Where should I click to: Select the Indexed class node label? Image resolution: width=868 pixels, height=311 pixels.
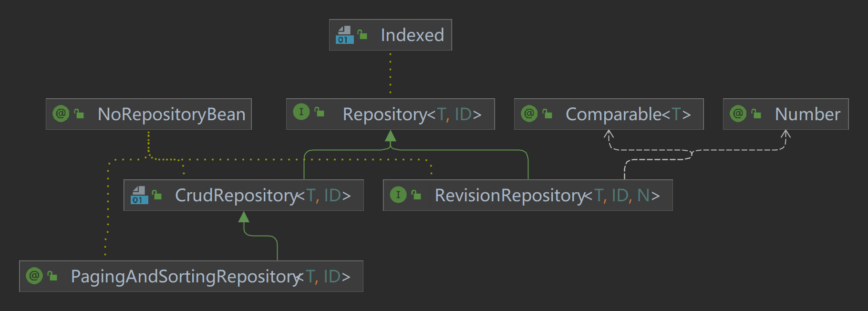[412, 35]
